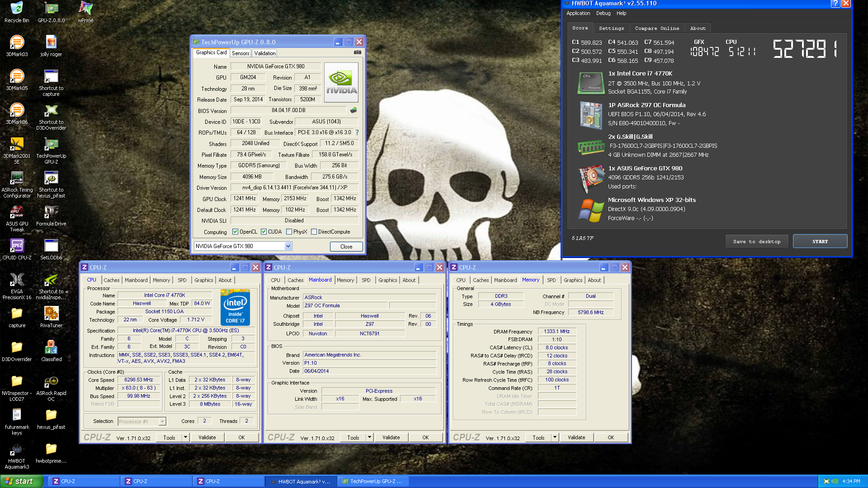Click Intel Core i7 logo in CPU-Z
The image size is (868, 488).
coord(235,308)
